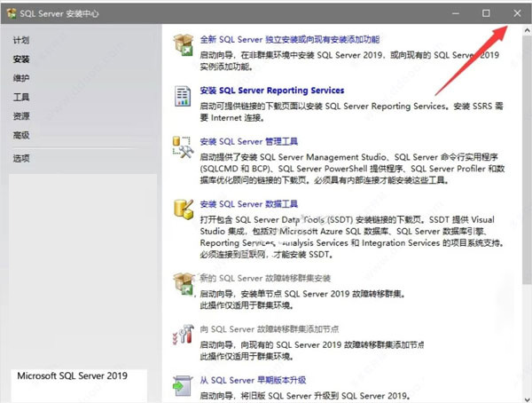
Task: Click the Reporting Services report document icon
Action: [x=183, y=96]
